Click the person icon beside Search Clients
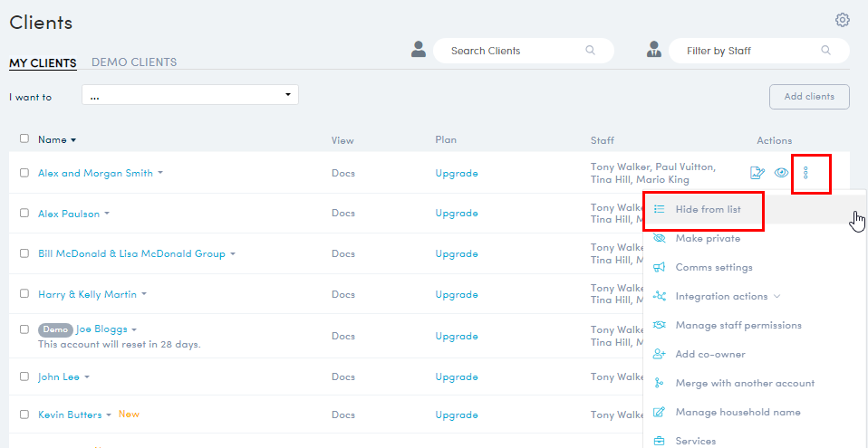This screenshot has width=868, height=448. coord(419,50)
